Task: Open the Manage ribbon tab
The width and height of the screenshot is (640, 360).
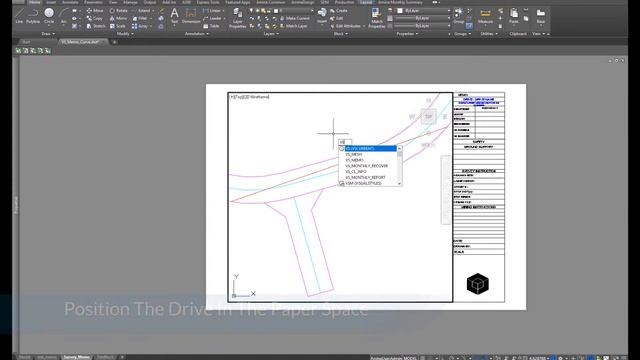Action: click(x=130, y=2)
